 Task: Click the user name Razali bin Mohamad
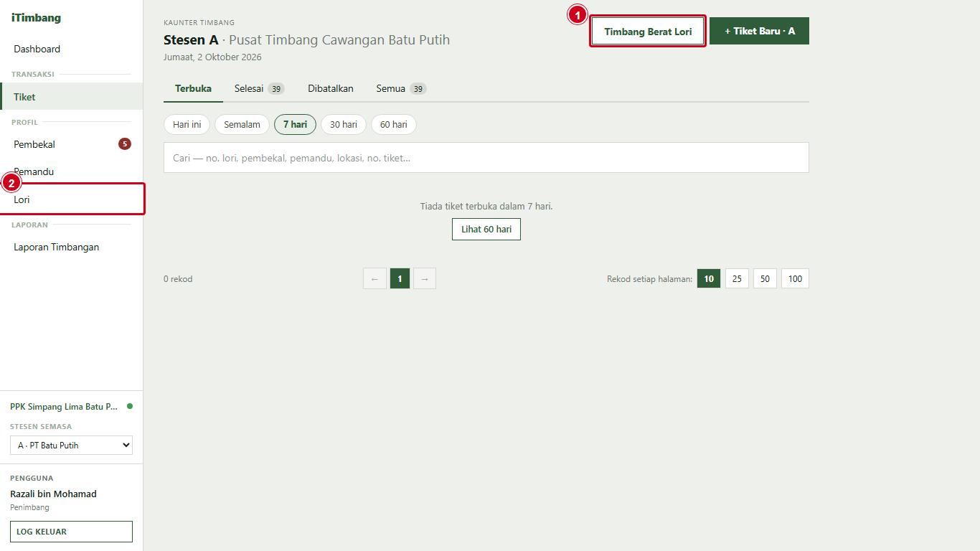[53, 494]
